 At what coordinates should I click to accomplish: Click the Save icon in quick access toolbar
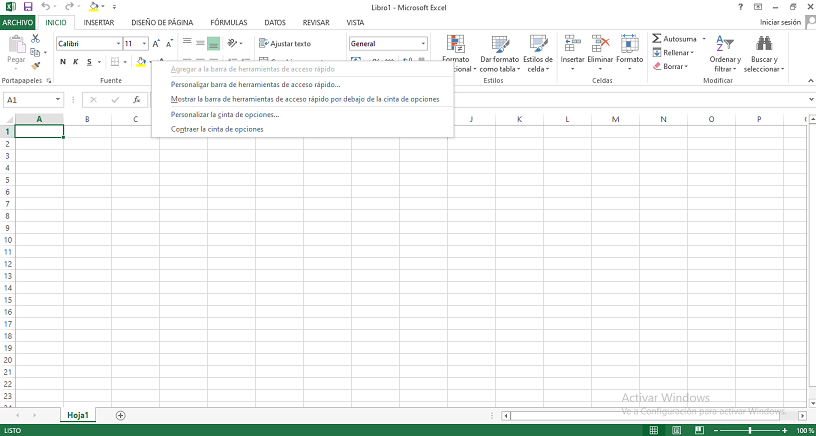28,7
